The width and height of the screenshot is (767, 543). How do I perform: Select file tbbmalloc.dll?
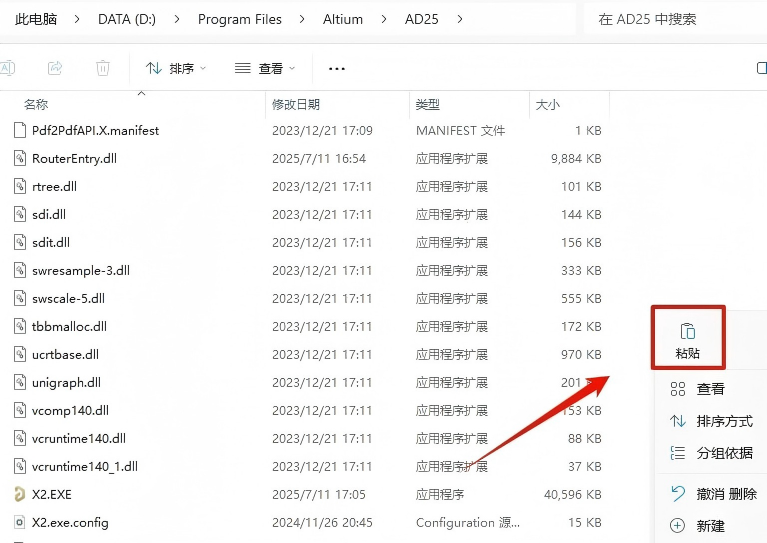pyautogui.click(x=69, y=326)
